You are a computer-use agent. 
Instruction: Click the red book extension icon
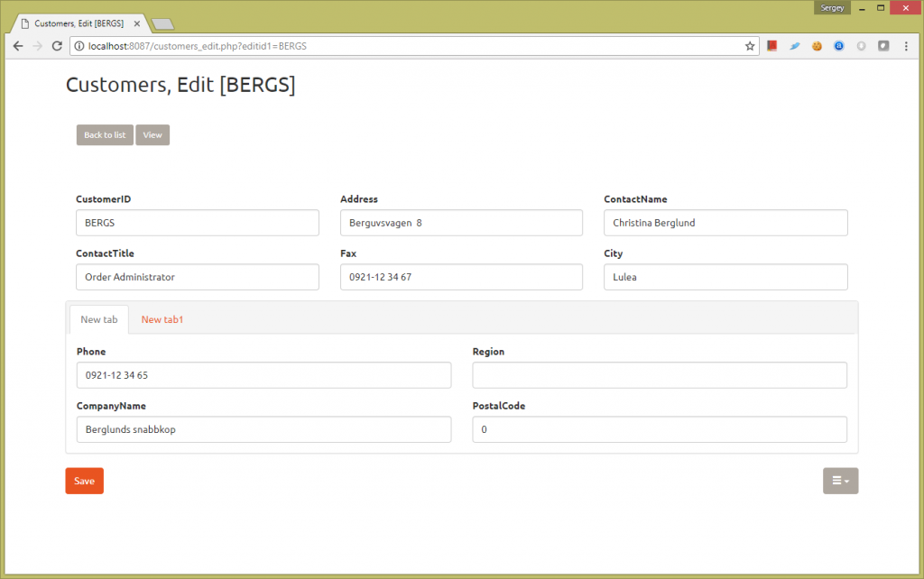click(x=772, y=45)
